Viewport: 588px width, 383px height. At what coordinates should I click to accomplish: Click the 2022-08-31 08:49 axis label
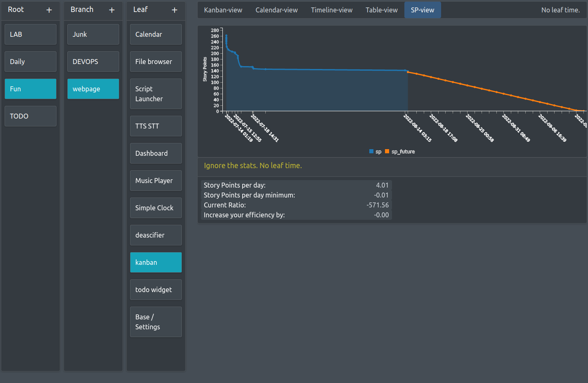coord(516,128)
